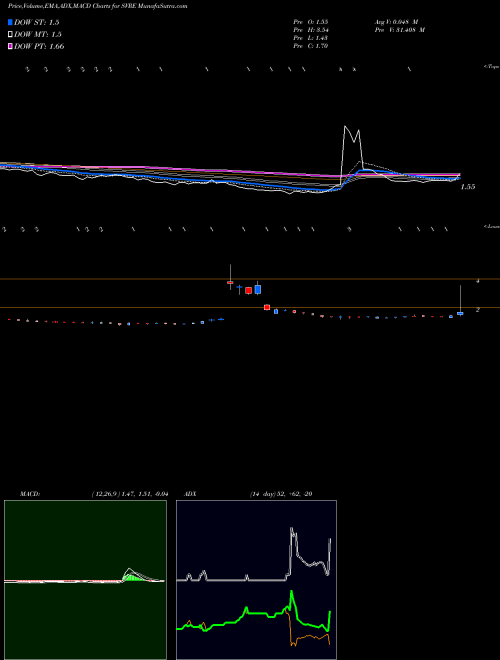Image resolution: width=500 pixels, height=660 pixels.
Task: Click the MACD panel title label
Action: (x=30, y=494)
